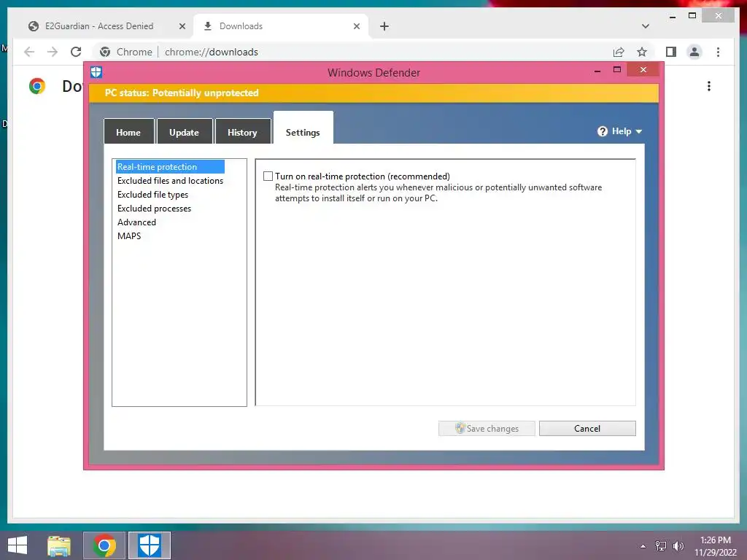Click Chrome icon in taskbar
Viewport: 747px width, 560px height.
[104, 545]
